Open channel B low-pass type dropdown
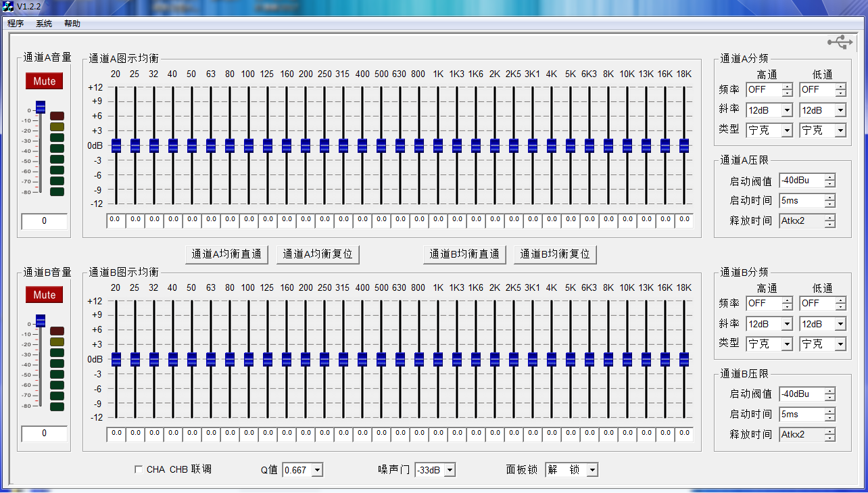Image resolution: width=868 pixels, height=493 pixels. click(840, 344)
